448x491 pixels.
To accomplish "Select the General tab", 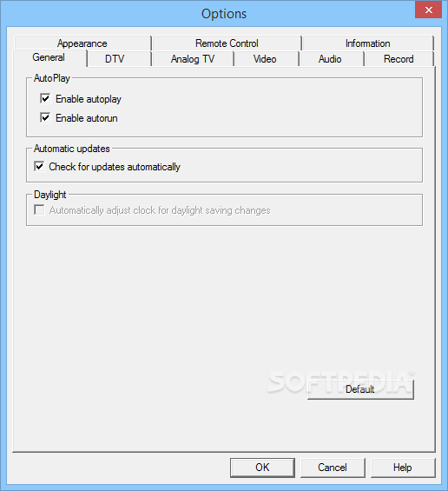I will point(49,57).
